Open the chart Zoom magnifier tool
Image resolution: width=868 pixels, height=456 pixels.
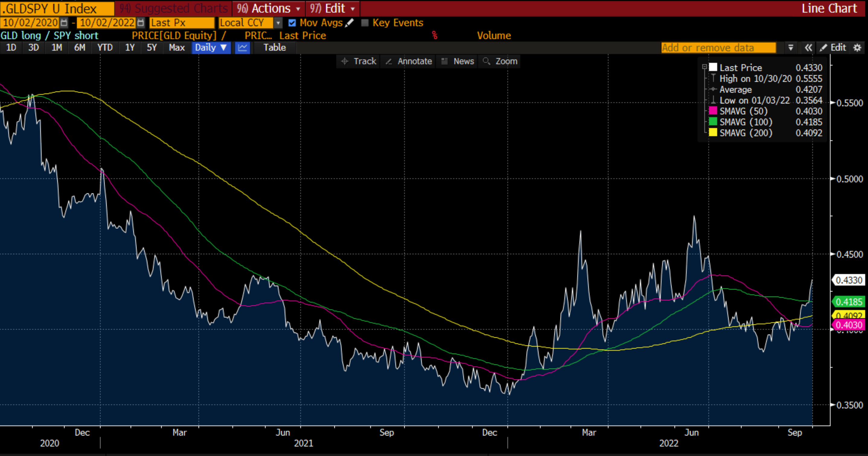tap(500, 61)
